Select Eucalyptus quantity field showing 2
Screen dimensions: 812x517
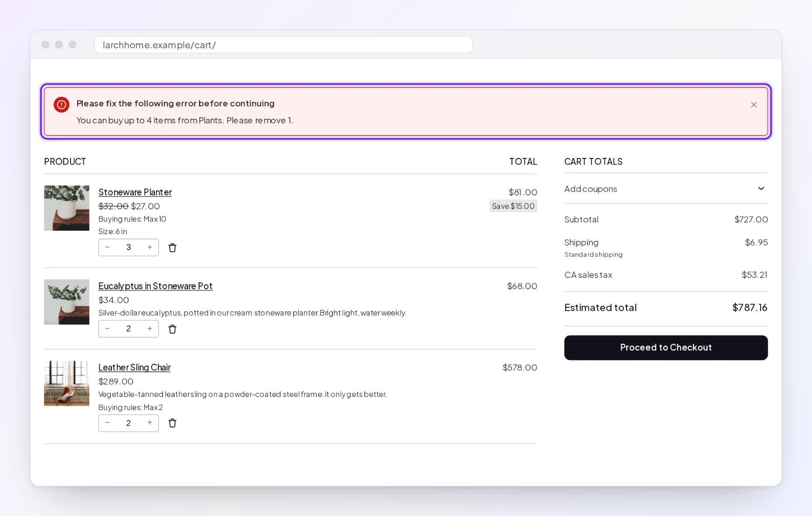pyautogui.click(x=129, y=329)
